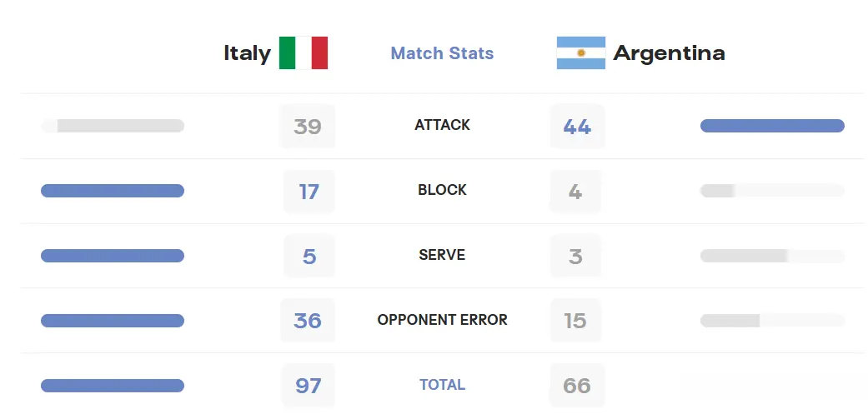This screenshot has width=868, height=414.
Task: Click the Argentina flag icon
Action: coord(580,53)
